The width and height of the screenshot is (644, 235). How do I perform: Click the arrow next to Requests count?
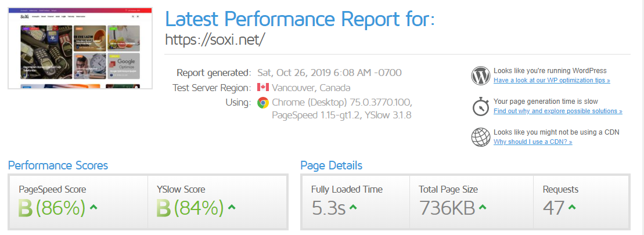[572, 207]
